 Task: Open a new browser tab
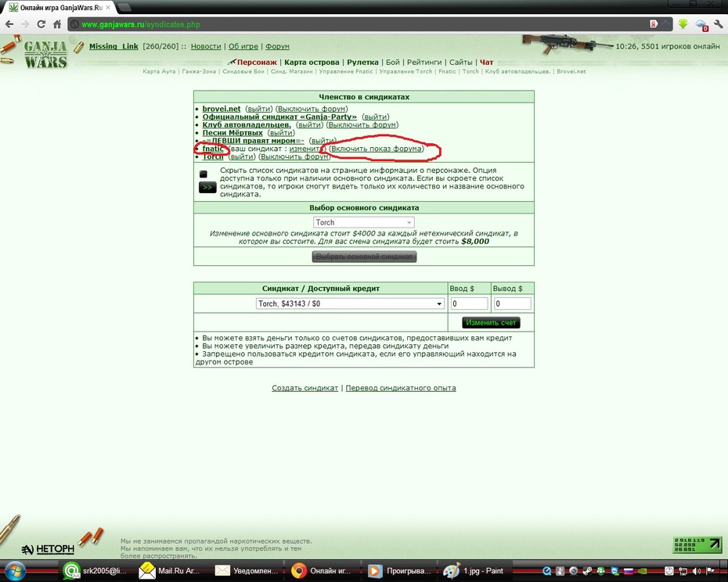(x=124, y=7)
